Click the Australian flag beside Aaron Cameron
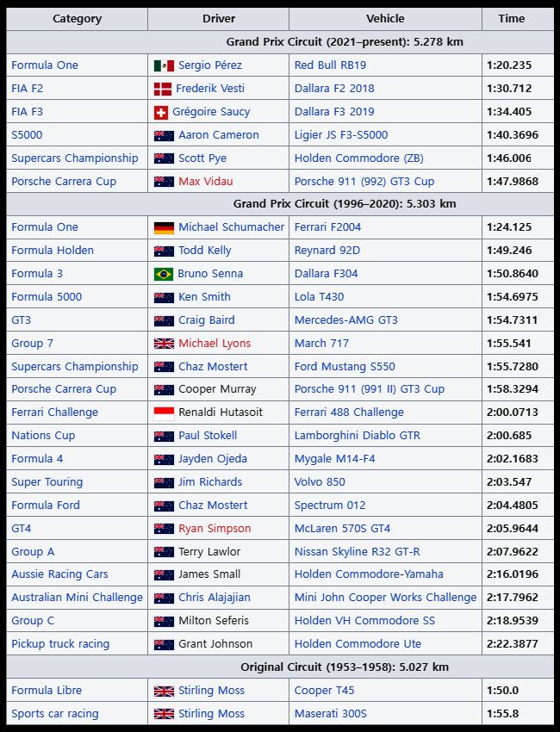560x732 pixels. point(164,136)
